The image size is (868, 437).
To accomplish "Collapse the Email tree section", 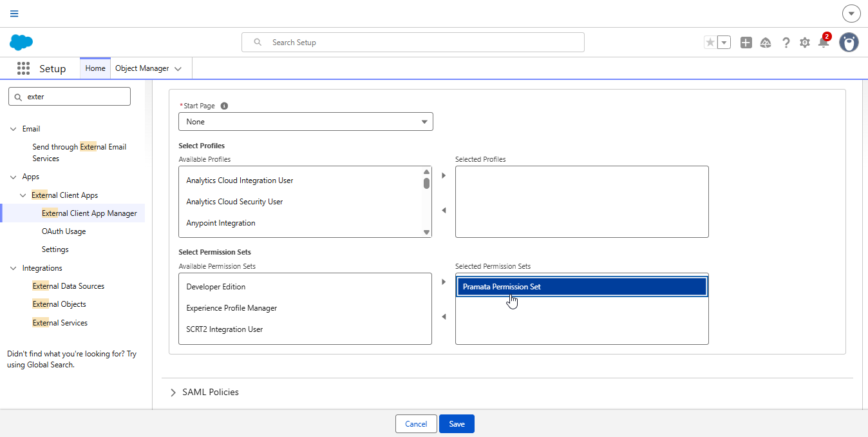I will (14, 129).
